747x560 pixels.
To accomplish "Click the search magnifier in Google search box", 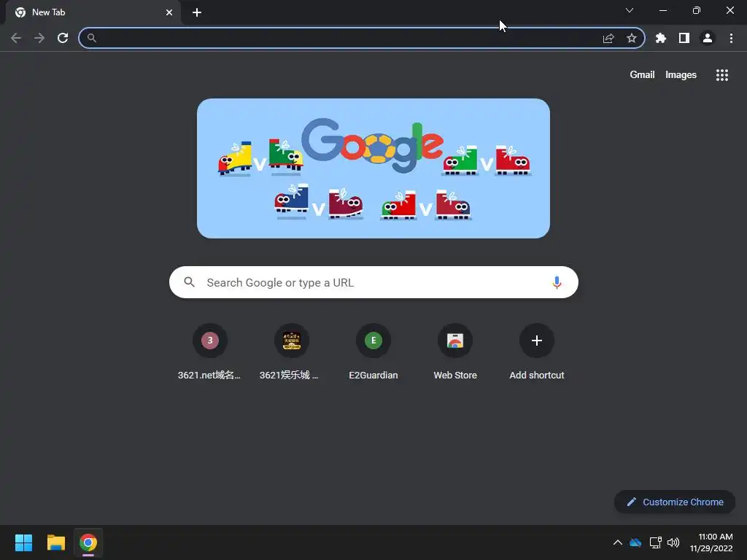I will point(189,282).
